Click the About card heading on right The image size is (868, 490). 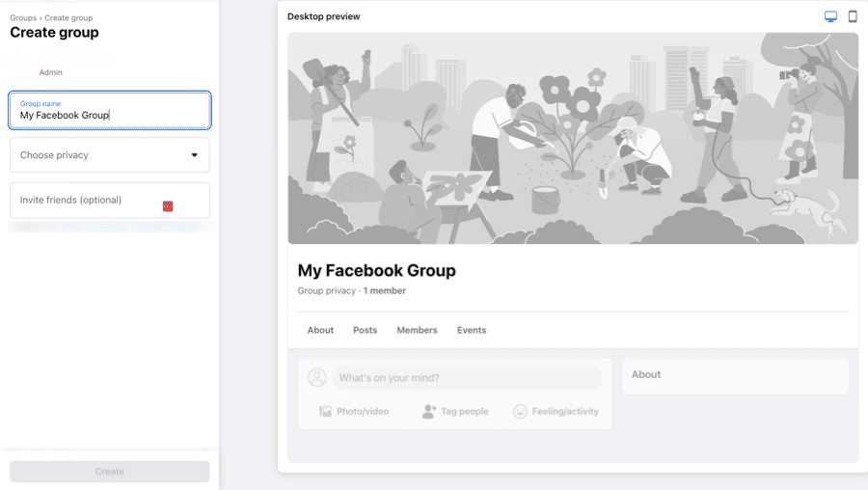(646, 374)
